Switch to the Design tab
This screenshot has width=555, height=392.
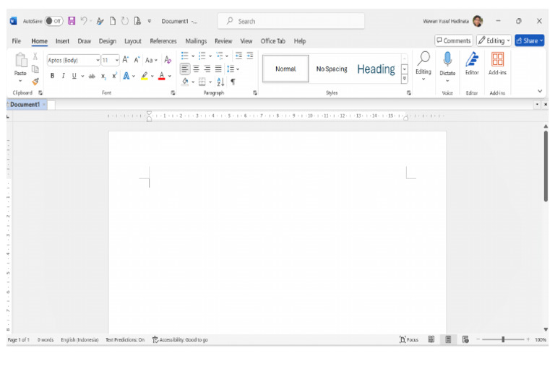tap(107, 41)
